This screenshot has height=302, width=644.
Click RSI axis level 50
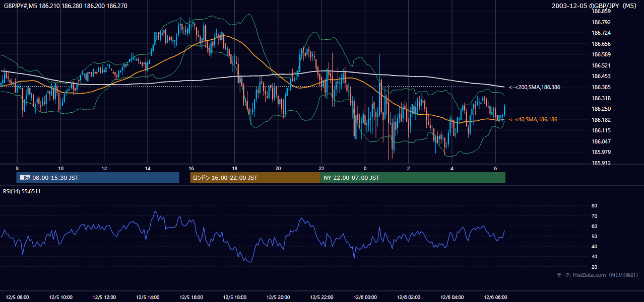coord(594,237)
